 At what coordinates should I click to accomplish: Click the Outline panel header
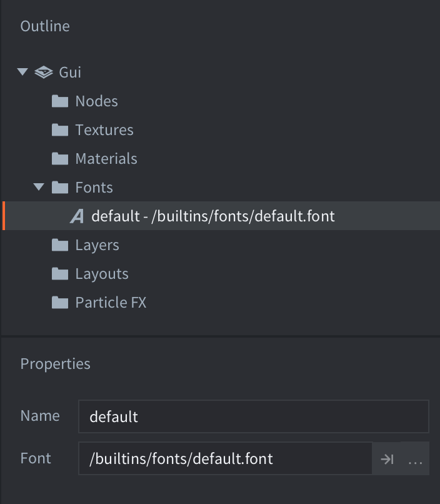coord(44,26)
